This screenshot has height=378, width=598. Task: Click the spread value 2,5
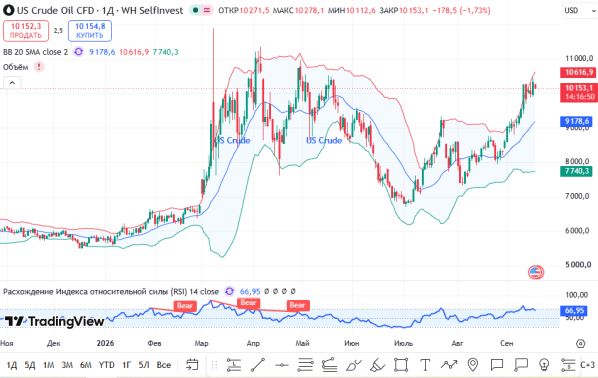coord(58,31)
